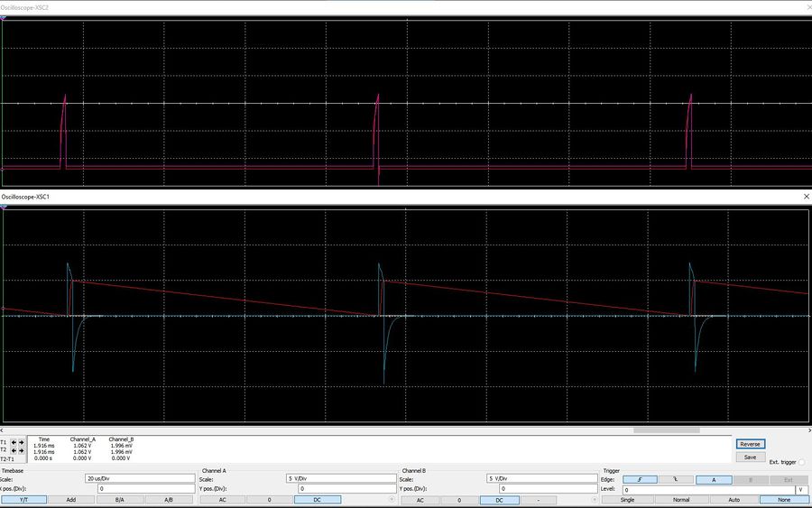This screenshot has height=508, width=812.
Task: Close the Oscilloscope-XSC2 window
Action: [x=806, y=6]
